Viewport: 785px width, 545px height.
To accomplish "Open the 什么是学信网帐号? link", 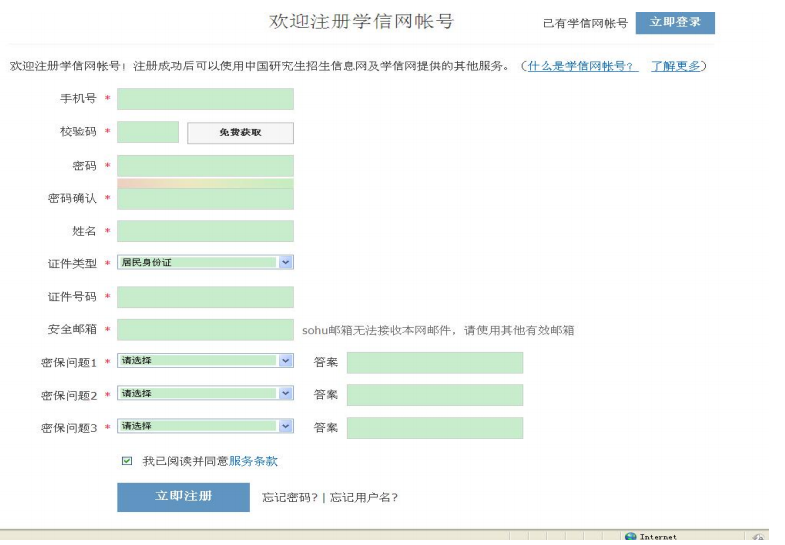I will click(583, 66).
